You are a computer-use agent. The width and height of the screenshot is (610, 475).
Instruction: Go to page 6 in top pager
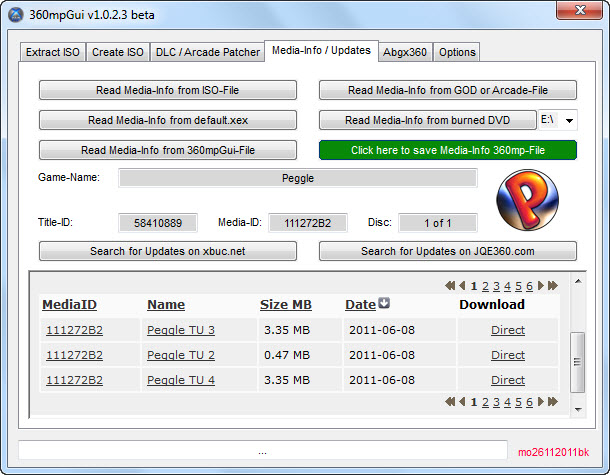[529, 286]
